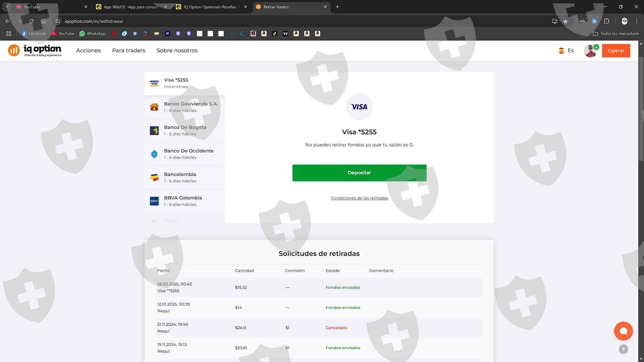Click the $23.81 amount cell

(x=241, y=348)
